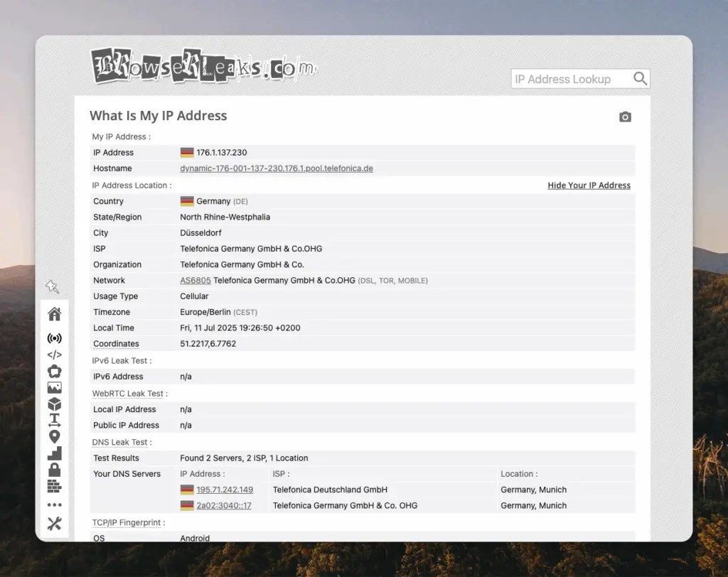Select the wrench tools icon
Image resolution: width=728 pixels, height=577 pixels.
[x=55, y=524]
